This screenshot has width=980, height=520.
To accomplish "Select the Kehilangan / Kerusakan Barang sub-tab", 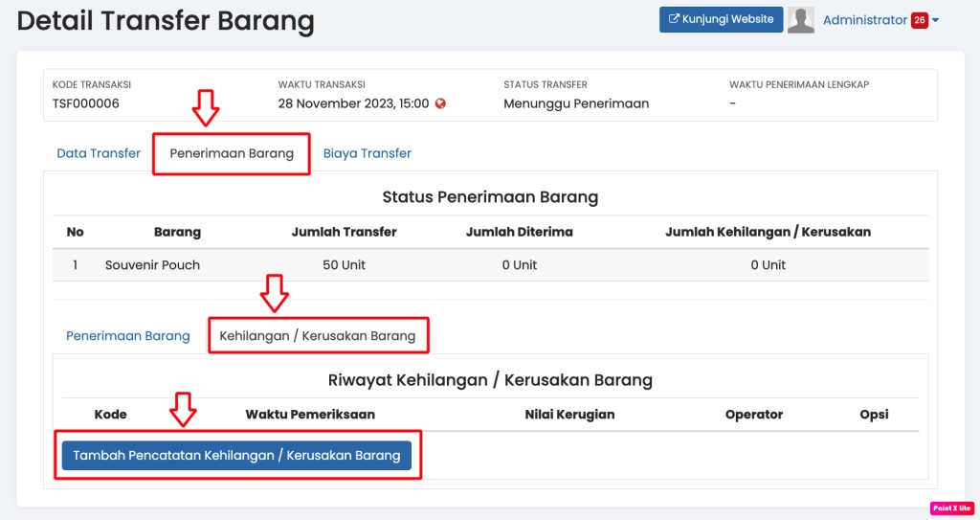I will [x=318, y=336].
